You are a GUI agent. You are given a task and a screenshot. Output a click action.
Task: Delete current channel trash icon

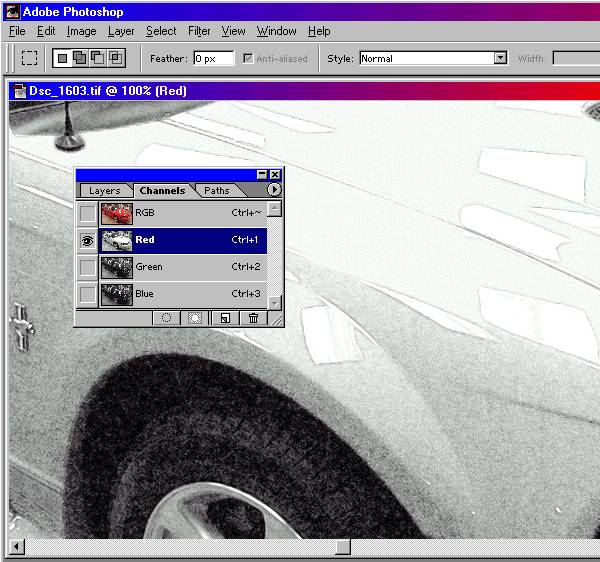tap(253, 317)
